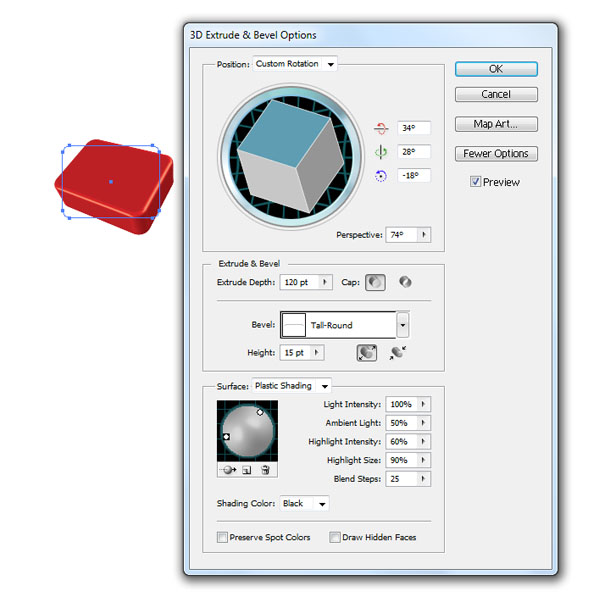Click the bevel Height 15 pt field

point(295,352)
